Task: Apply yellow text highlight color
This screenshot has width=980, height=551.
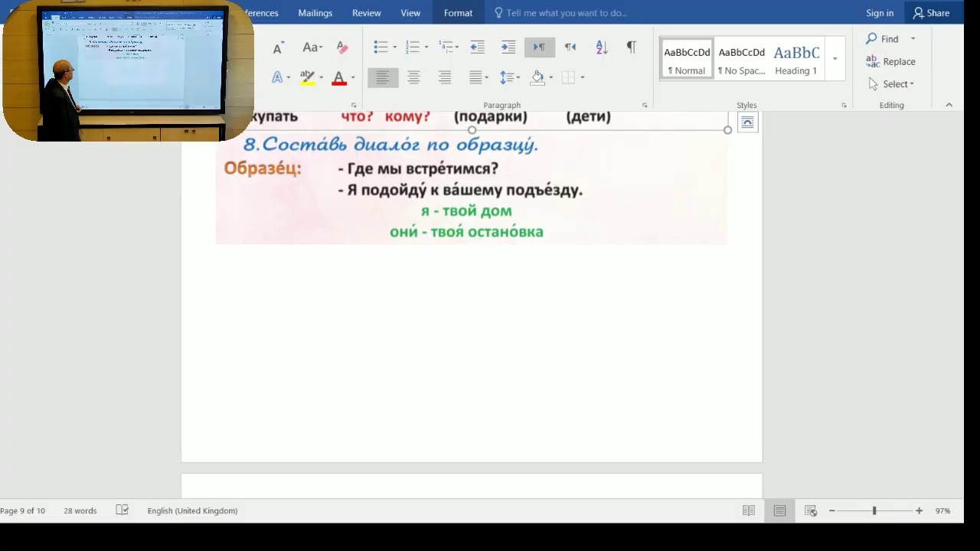Action: pyautogui.click(x=308, y=77)
